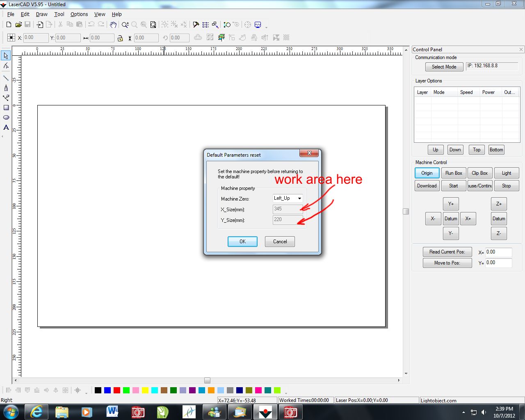525x420 pixels.
Task: Click the New document icon
Action: click(x=9, y=25)
